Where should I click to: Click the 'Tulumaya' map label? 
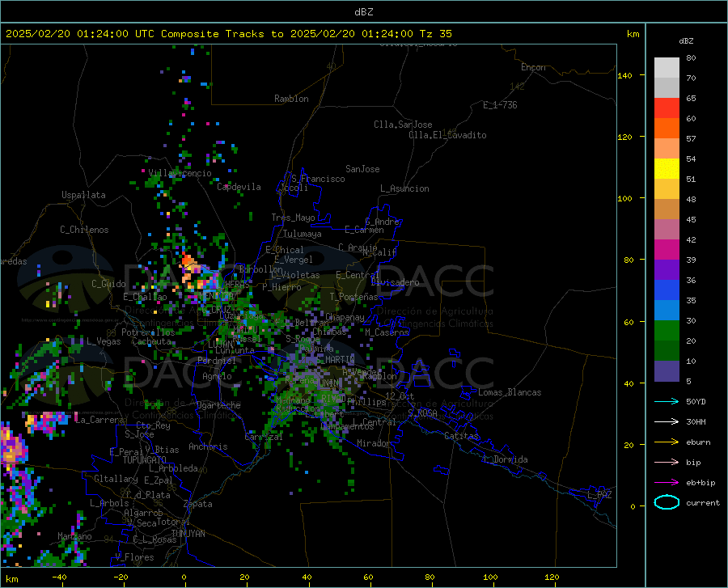click(x=303, y=234)
